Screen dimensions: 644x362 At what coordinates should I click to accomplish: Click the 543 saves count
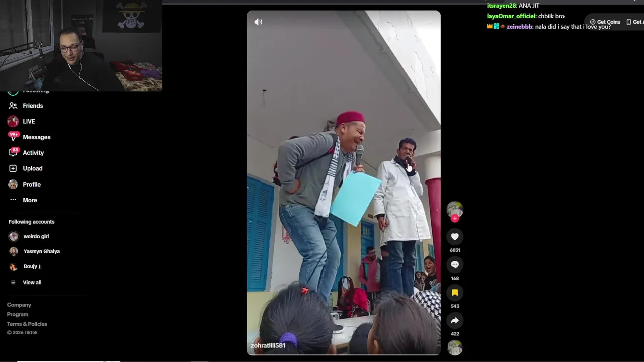tap(455, 306)
